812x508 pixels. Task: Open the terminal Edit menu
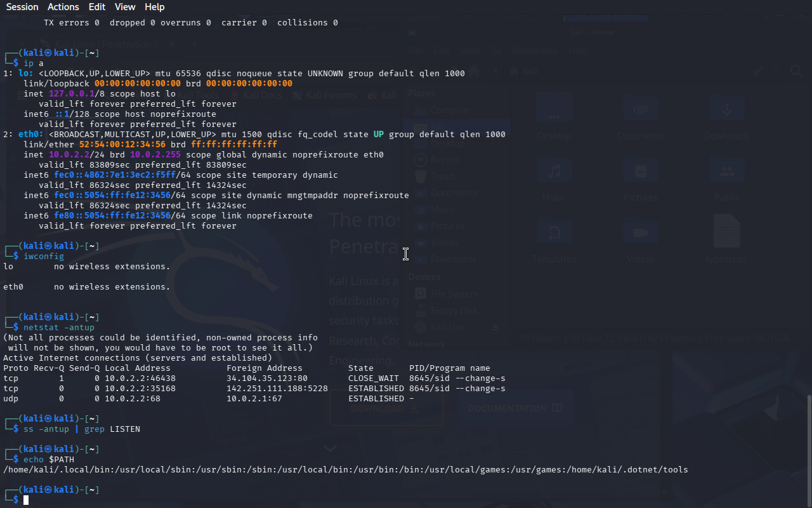tap(97, 7)
